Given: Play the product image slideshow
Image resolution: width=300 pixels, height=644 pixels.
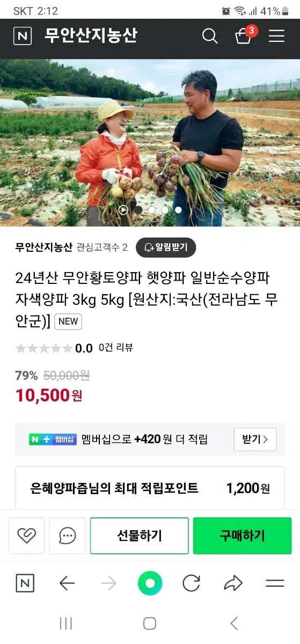Looking at the screenshot, I should pyautogui.click(x=124, y=210).
